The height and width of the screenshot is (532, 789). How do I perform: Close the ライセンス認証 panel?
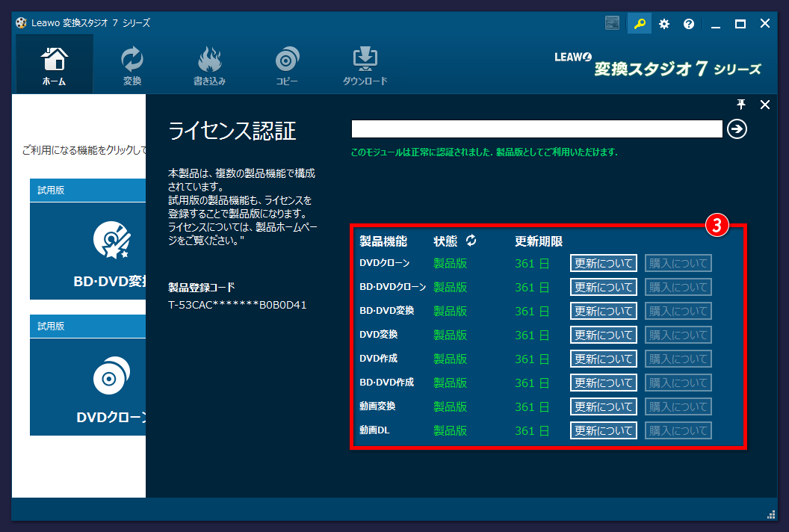(x=764, y=105)
